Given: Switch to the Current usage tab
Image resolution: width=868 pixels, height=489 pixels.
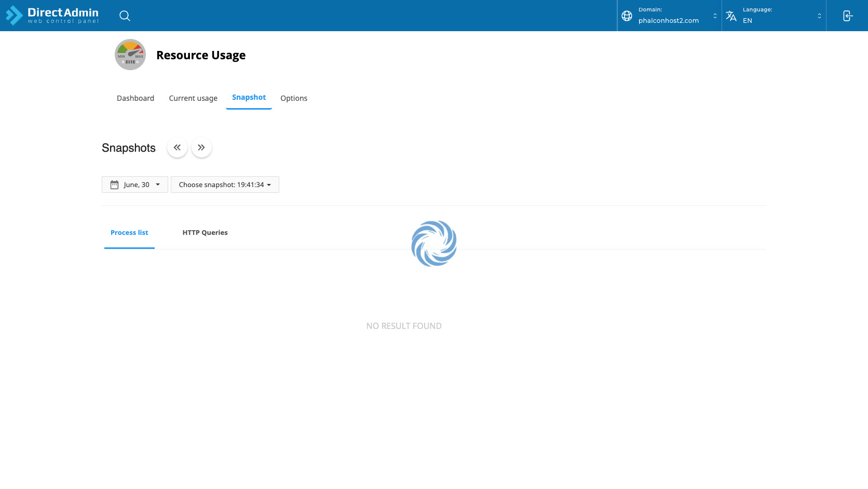Looking at the screenshot, I should coord(193,98).
